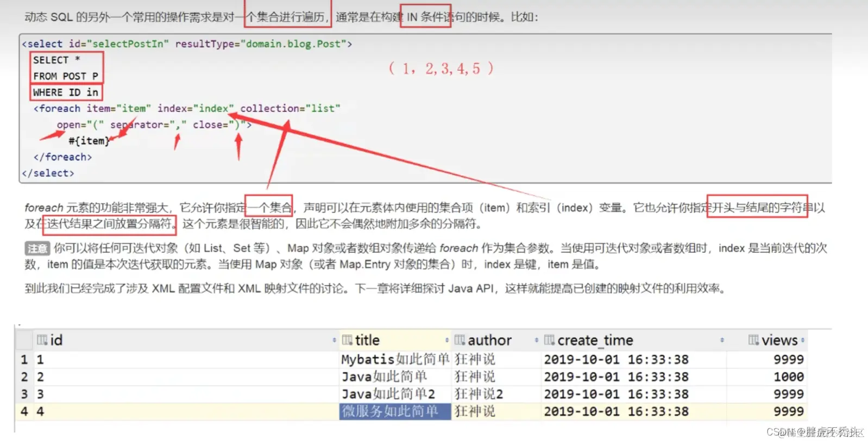Click the create_time column table icon

tap(549, 340)
